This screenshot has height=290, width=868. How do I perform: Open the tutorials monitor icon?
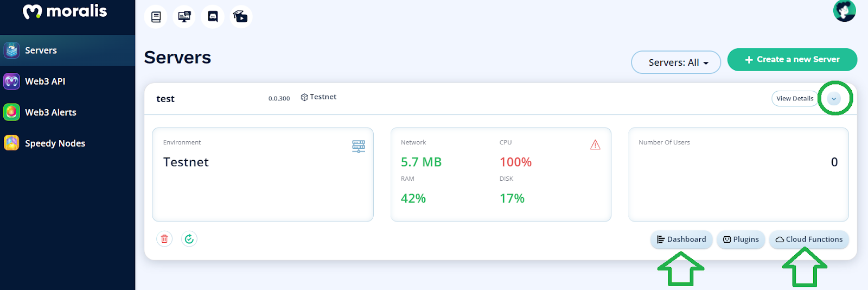click(184, 17)
